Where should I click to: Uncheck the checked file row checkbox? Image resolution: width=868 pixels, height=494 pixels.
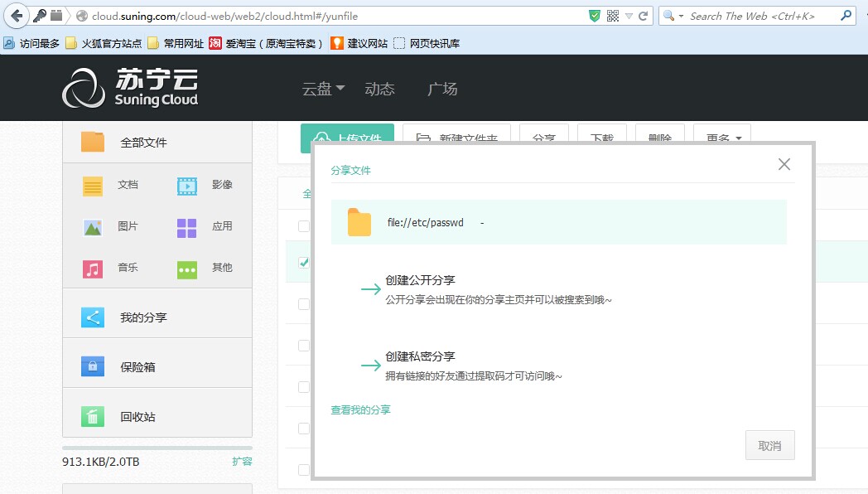tap(303, 263)
